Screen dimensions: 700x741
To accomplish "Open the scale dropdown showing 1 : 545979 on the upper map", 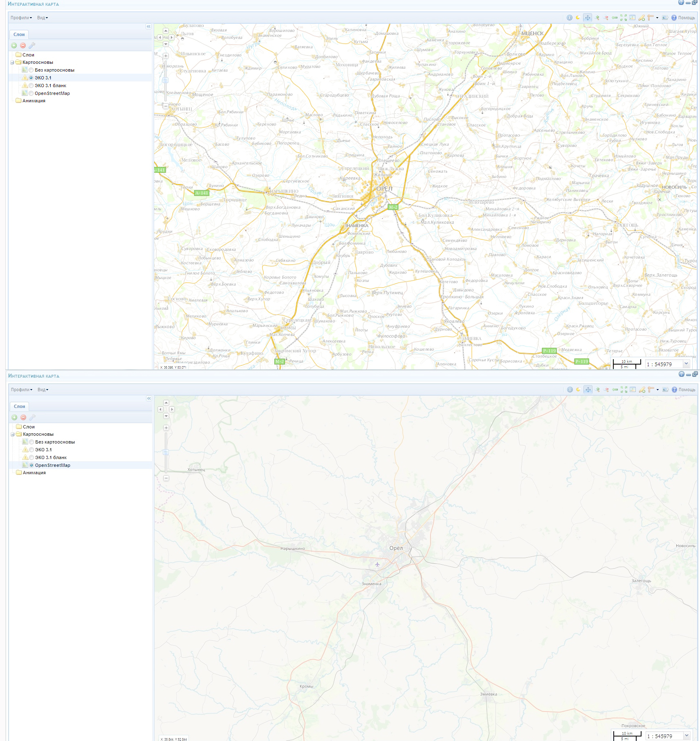I will click(686, 364).
